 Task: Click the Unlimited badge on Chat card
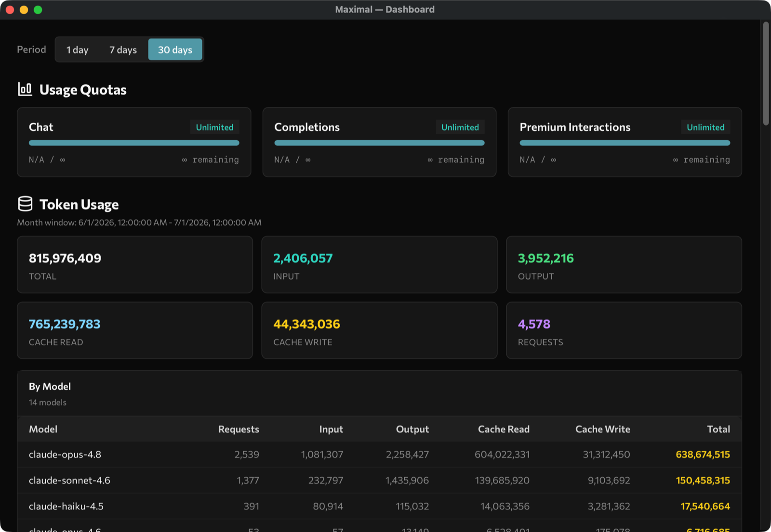click(x=214, y=127)
